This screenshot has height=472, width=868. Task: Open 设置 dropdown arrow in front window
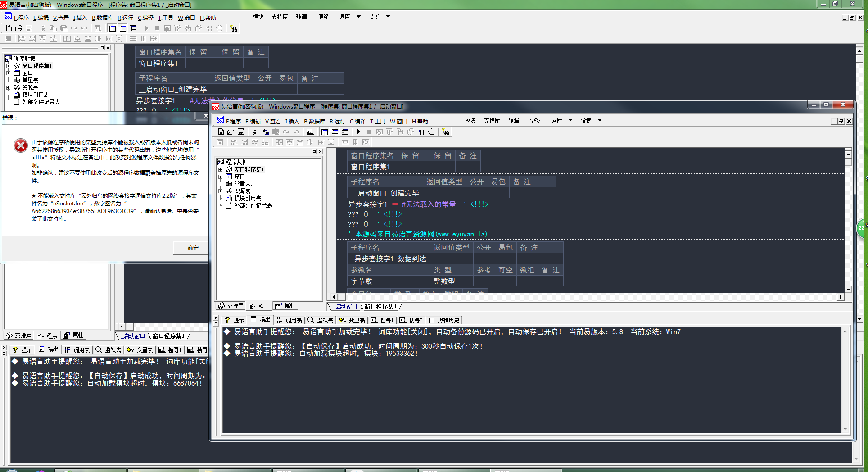coord(600,120)
